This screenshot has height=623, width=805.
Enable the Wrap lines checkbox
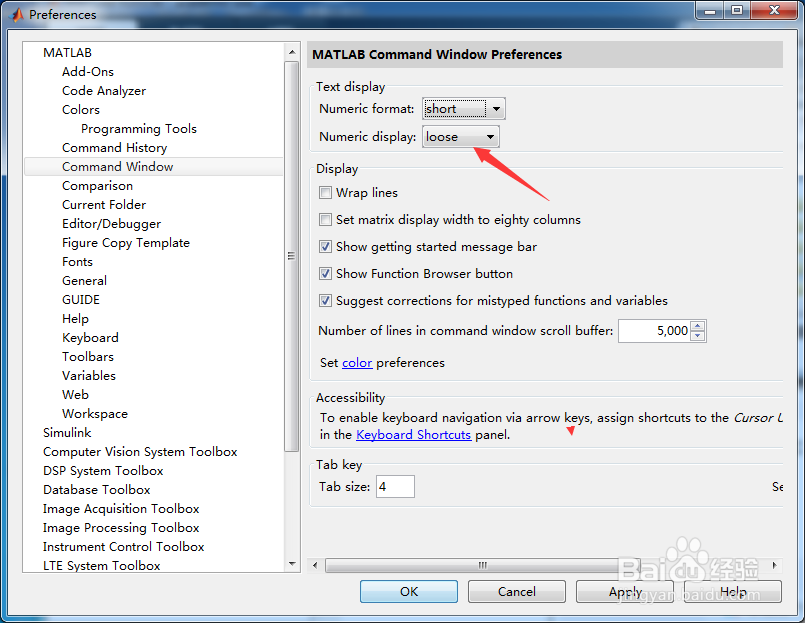point(325,193)
